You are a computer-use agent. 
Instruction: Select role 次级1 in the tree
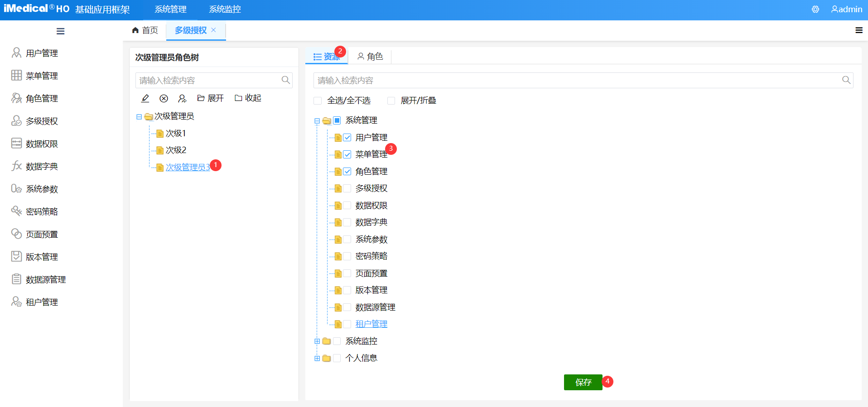pyautogui.click(x=176, y=134)
